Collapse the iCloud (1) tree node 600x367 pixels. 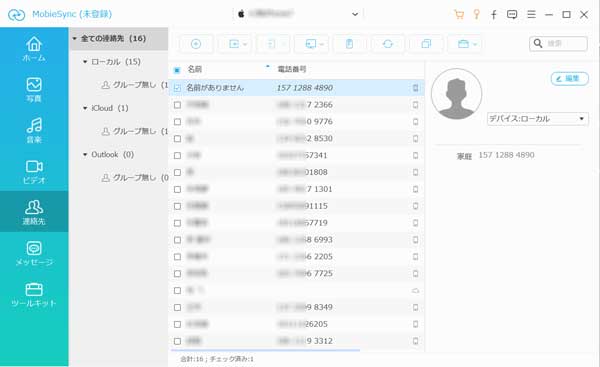click(x=85, y=108)
